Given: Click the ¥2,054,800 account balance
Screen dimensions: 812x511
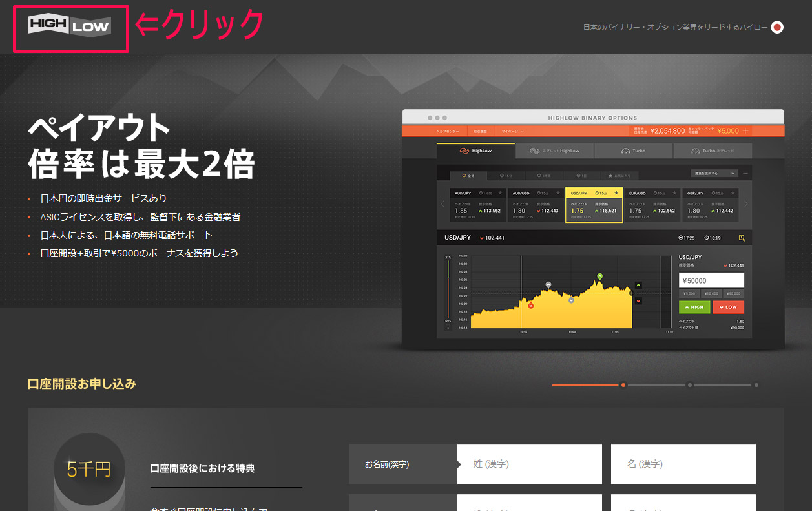Looking at the screenshot, I should tap(667, 130).
